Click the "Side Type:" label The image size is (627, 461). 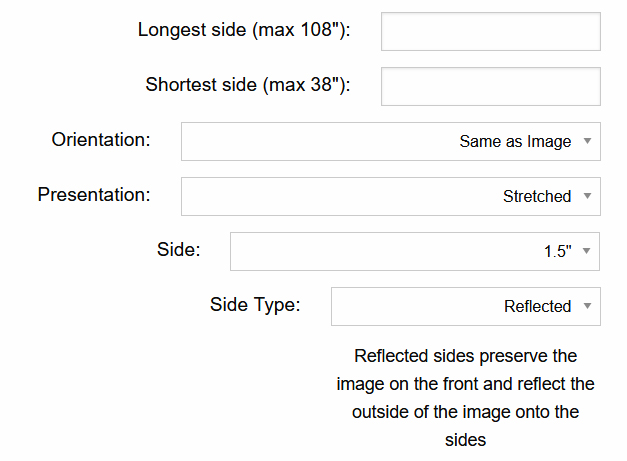coord(255,304)
